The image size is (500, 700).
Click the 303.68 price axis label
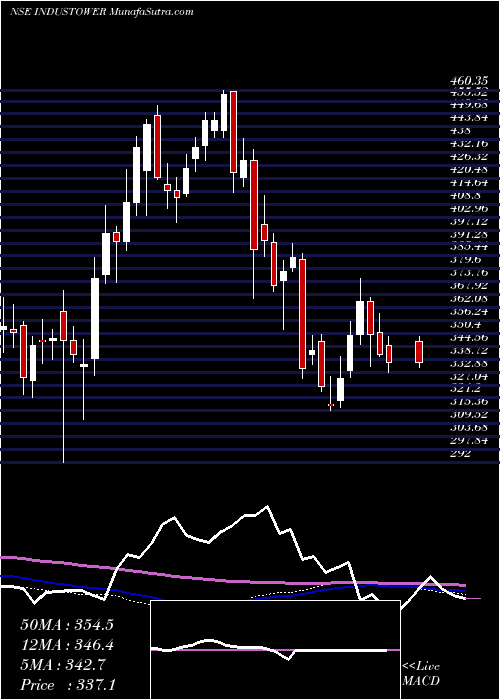(468, 427)
